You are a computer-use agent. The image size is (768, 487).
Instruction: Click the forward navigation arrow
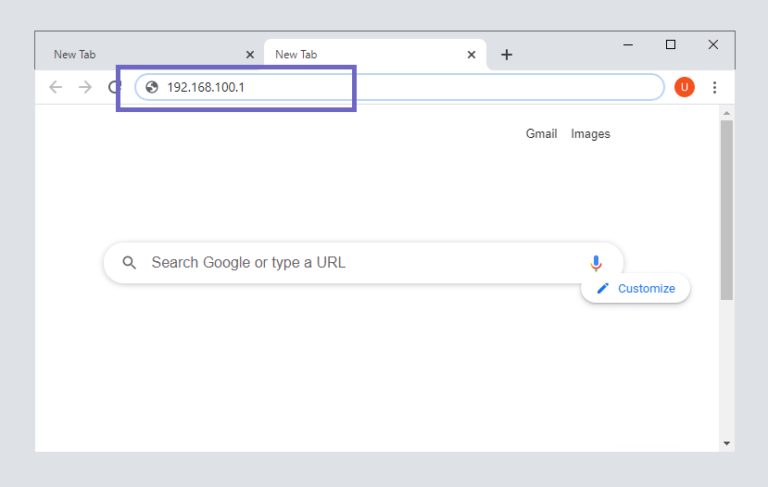[x=85, y=87]
